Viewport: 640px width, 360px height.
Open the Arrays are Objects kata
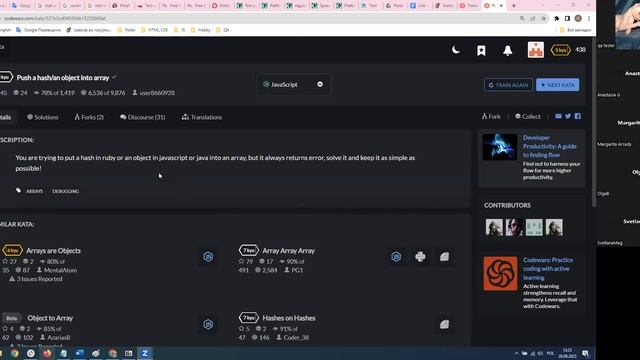(x=53, y=251)
